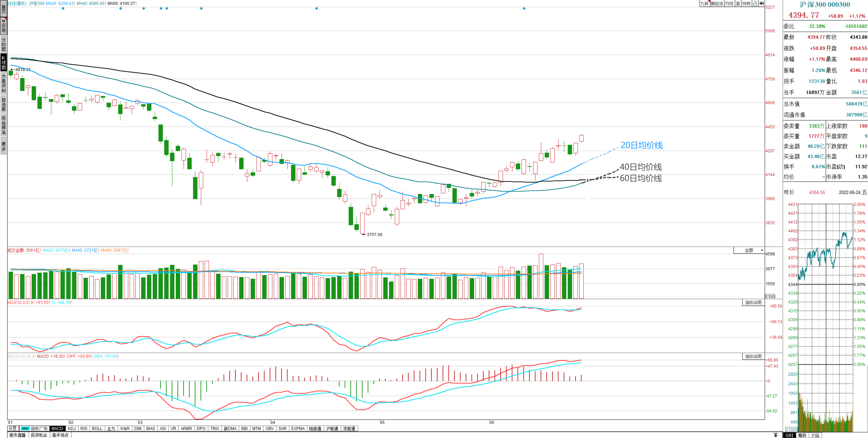Open the 股市直播 link

pos(18,435)
